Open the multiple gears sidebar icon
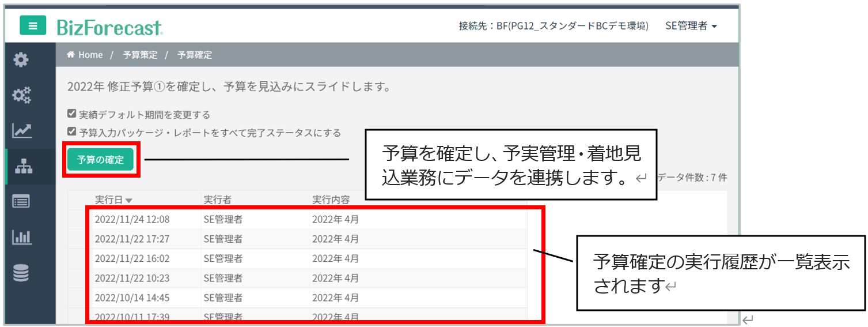 21,95
